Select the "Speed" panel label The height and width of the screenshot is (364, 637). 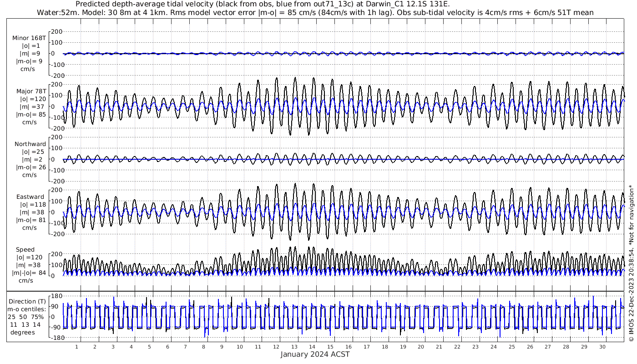tap(25, 250)
